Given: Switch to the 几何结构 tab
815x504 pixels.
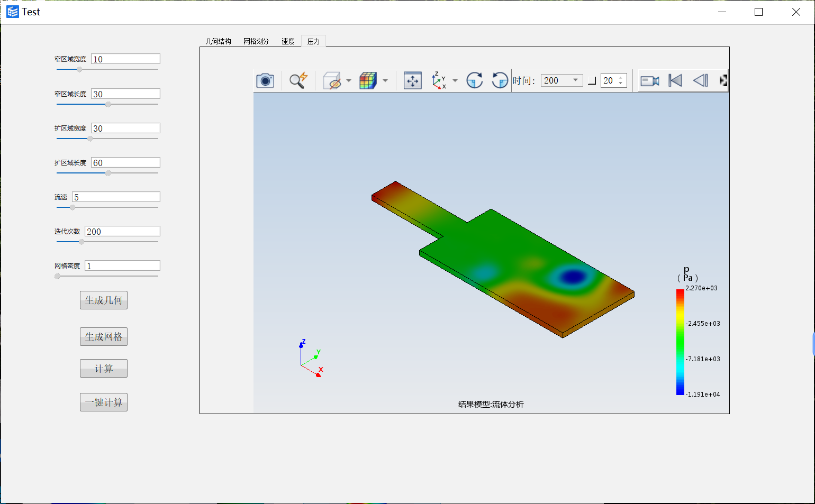Looking at the screenshot, I should point(219,41).
